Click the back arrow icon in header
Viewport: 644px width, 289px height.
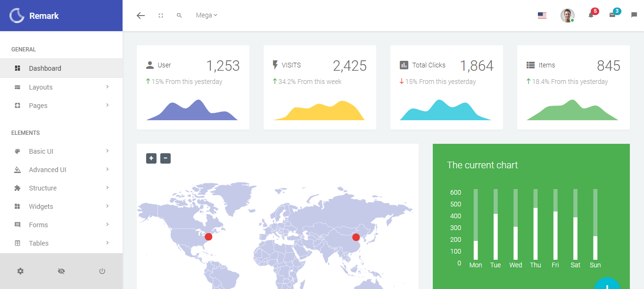point(140,16)
